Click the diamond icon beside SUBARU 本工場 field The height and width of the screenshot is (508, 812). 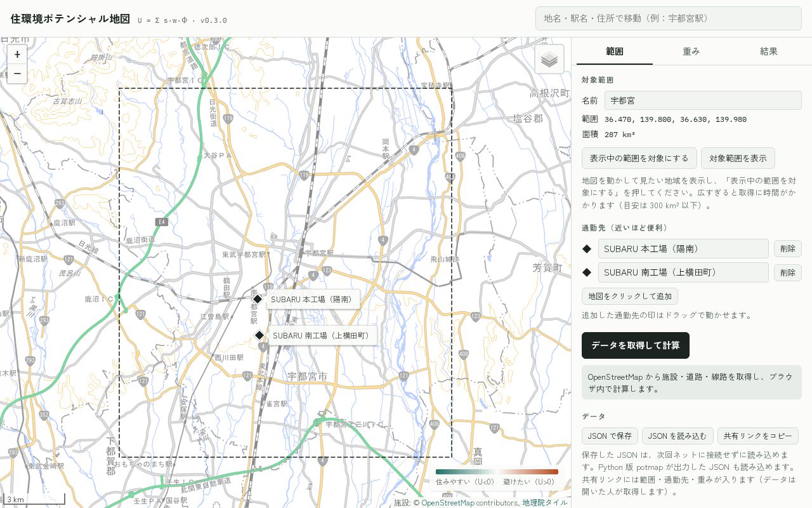click(x=587, y=249)
